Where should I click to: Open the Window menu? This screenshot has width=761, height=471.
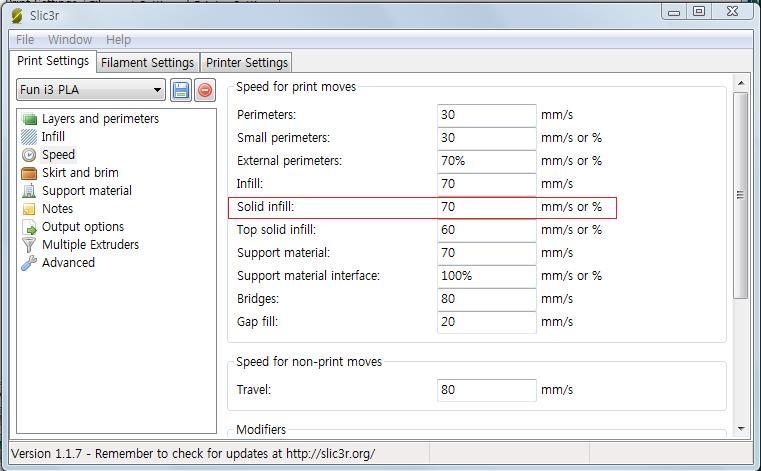(70, 40)
